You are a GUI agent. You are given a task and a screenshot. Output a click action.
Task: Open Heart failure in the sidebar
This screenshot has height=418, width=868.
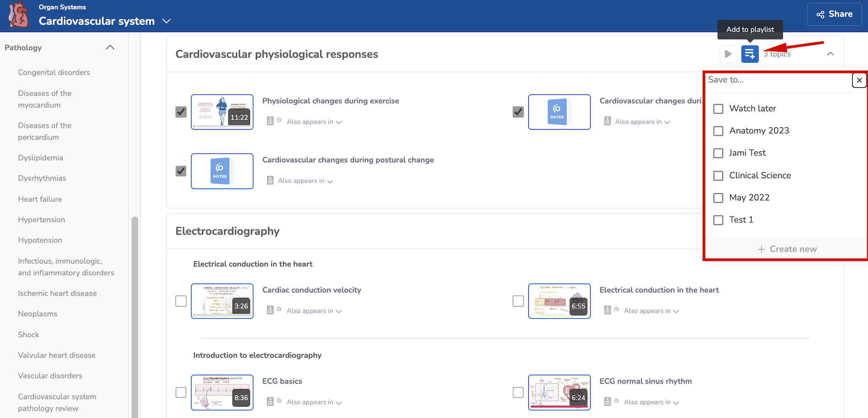tap(40, 199)
